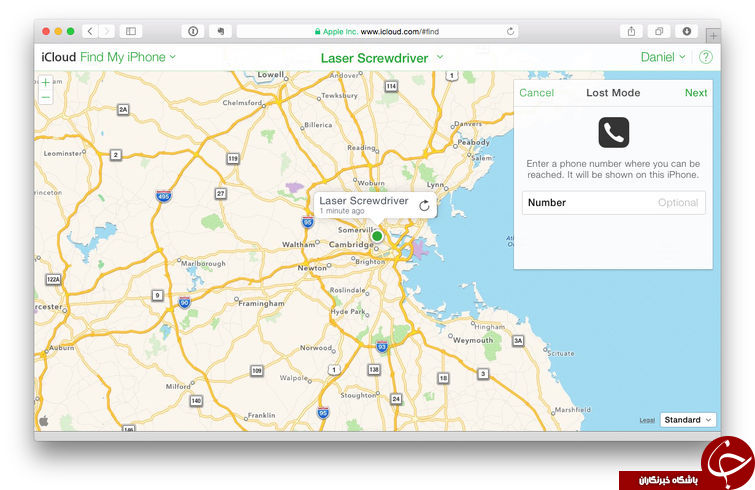
Task: Click the Number phone input field
Action: click(x=613, y=203)
